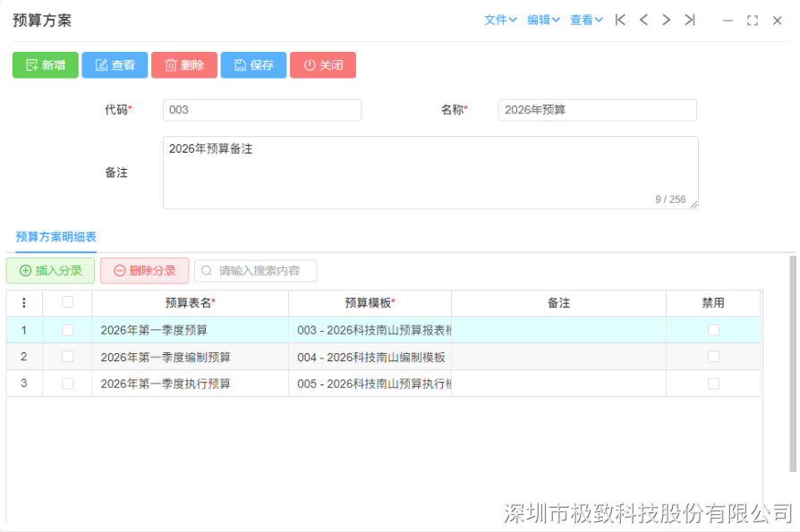Open the 查看 dropdown menu in title bar
This screenshot has width=800, height=532.
[586, 20]
